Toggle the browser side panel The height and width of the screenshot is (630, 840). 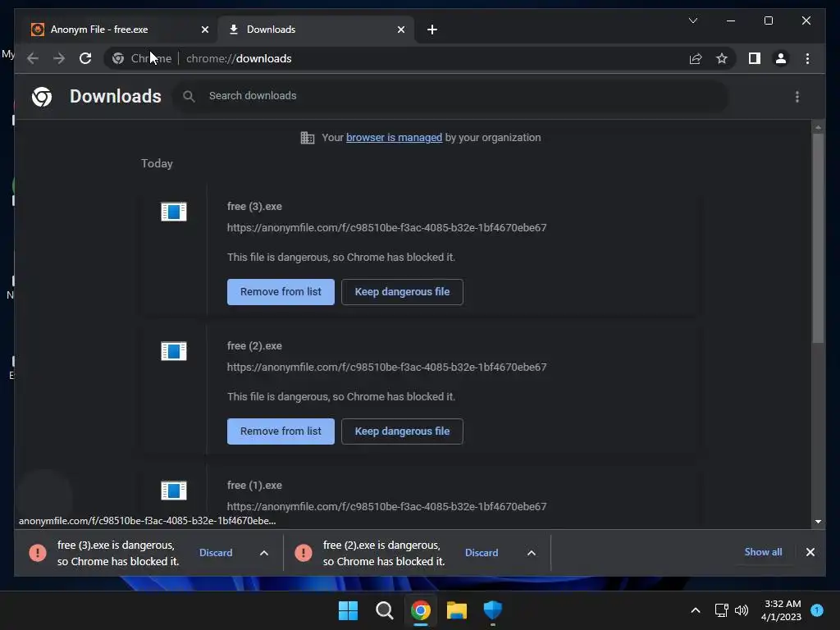tap(755, 58)
